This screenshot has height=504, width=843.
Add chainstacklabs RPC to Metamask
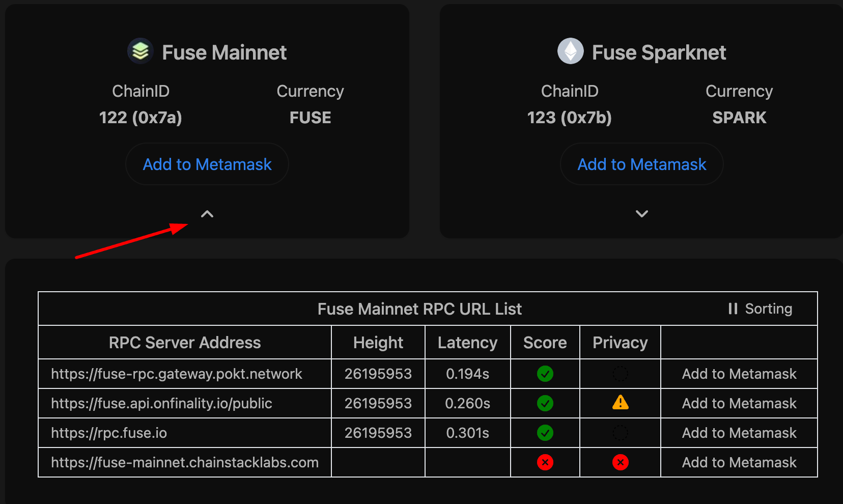(739, 462)
